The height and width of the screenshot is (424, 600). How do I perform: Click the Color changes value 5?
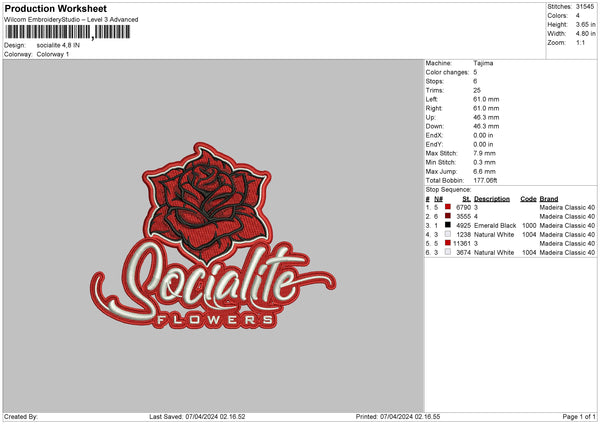click(475, 72)
